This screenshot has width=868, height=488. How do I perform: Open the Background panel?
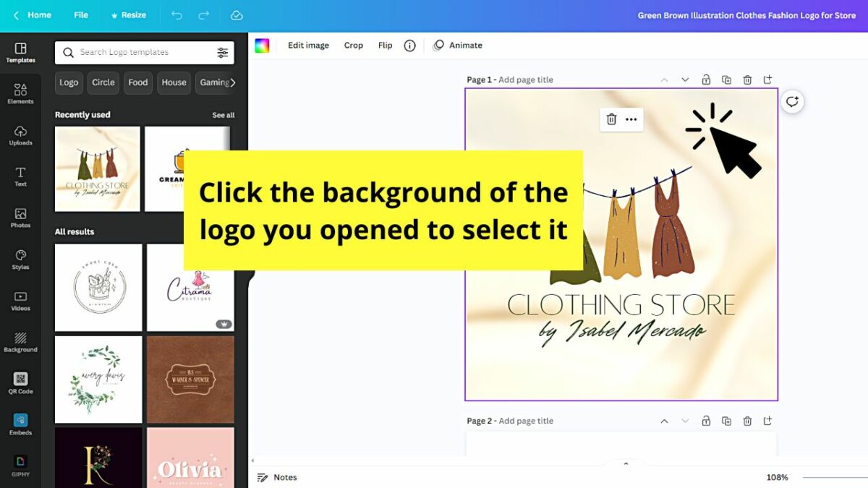coord(20,342)
